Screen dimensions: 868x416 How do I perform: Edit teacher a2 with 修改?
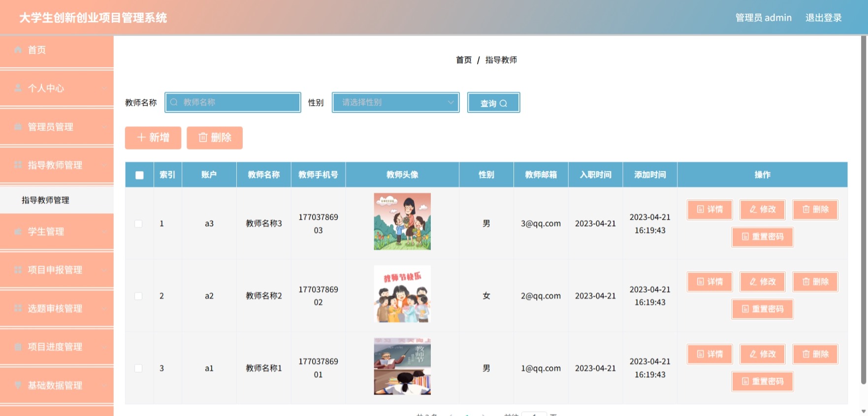[x=763, y=282]
